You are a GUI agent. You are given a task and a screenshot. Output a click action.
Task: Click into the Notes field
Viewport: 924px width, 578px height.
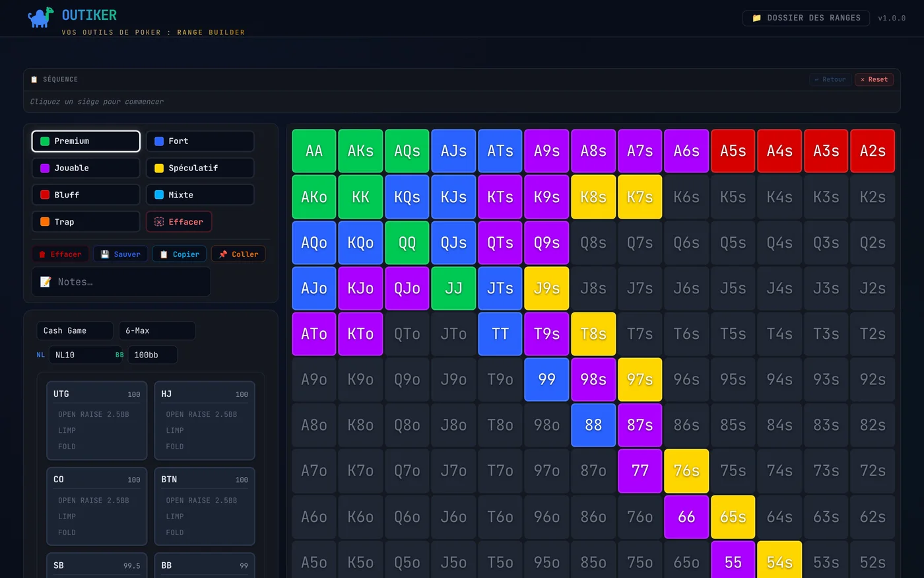click(121, 281)
